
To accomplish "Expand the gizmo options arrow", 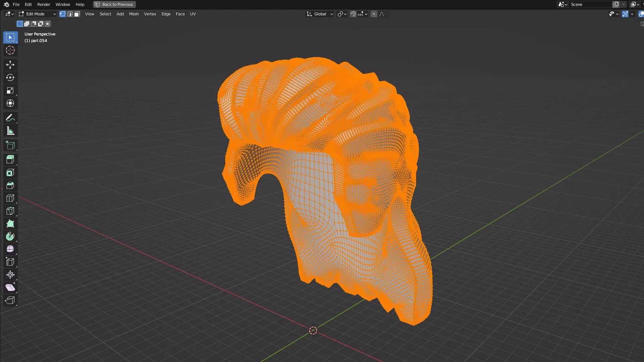I will click(x=632, y=14).
